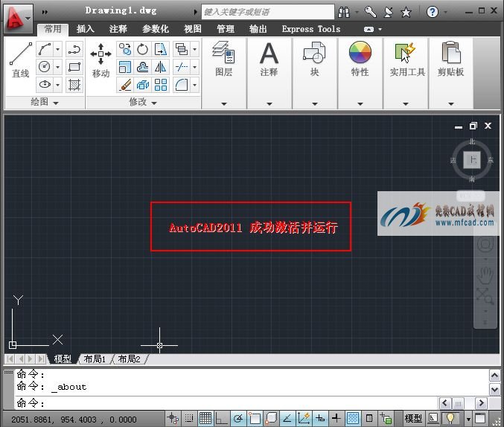This screenshot has height=427, width=504.
Task: Expand the Ellipse tool dropdown arrow
Action: click(58, 85)
